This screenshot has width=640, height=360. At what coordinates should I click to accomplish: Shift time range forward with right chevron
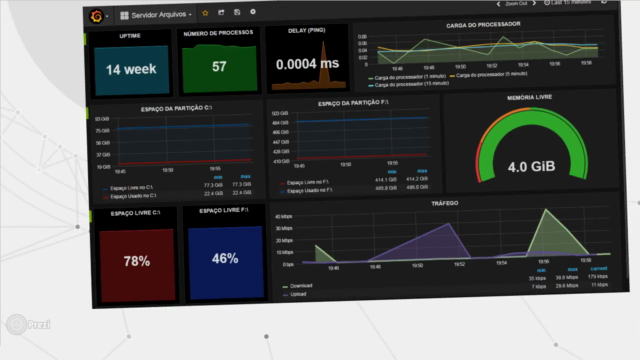pyautogui.click(x=534, y=3)
